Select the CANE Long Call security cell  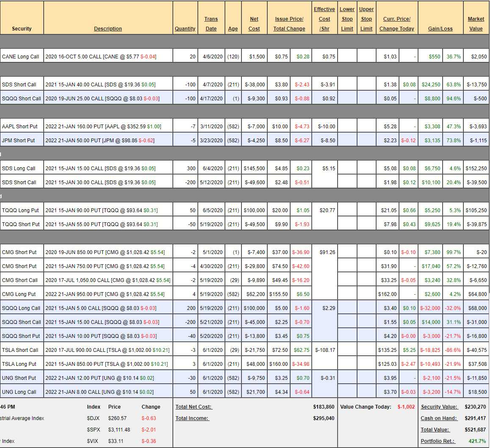click(x=20, y=57)
